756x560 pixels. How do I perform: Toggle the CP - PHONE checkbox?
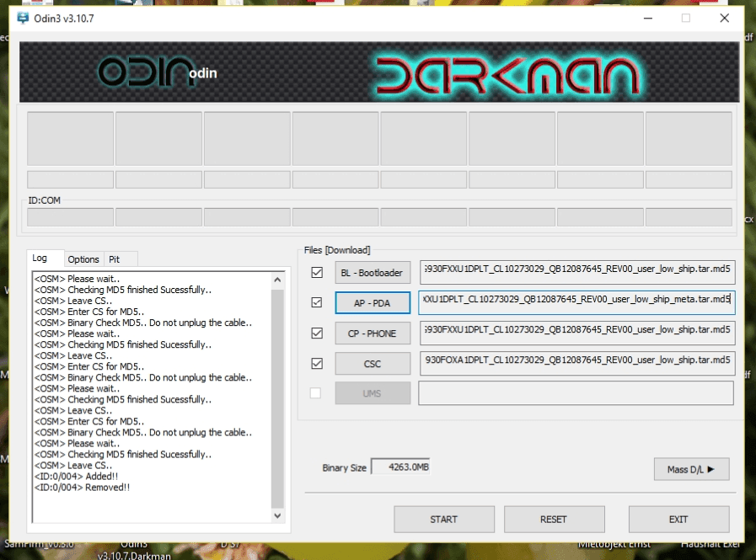coord(317,333)
